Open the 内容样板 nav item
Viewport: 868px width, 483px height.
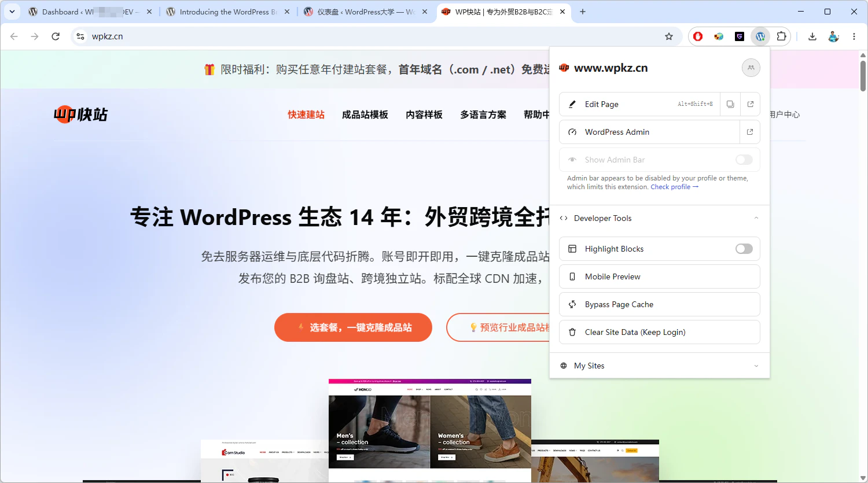point(424,115)
